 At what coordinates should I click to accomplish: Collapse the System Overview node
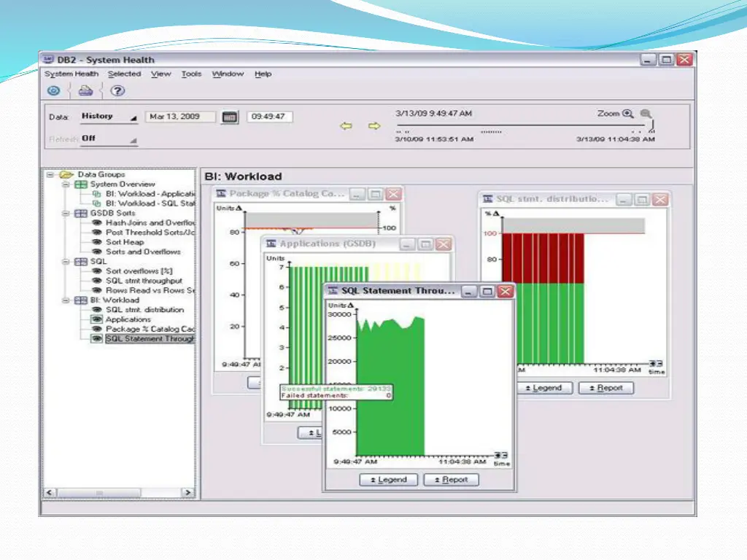coord(66,184)
